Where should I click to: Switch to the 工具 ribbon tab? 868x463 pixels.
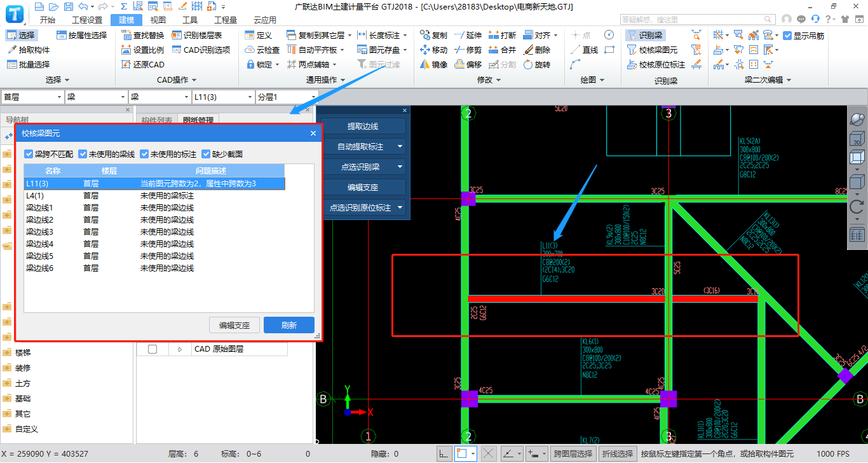point(190,20)
